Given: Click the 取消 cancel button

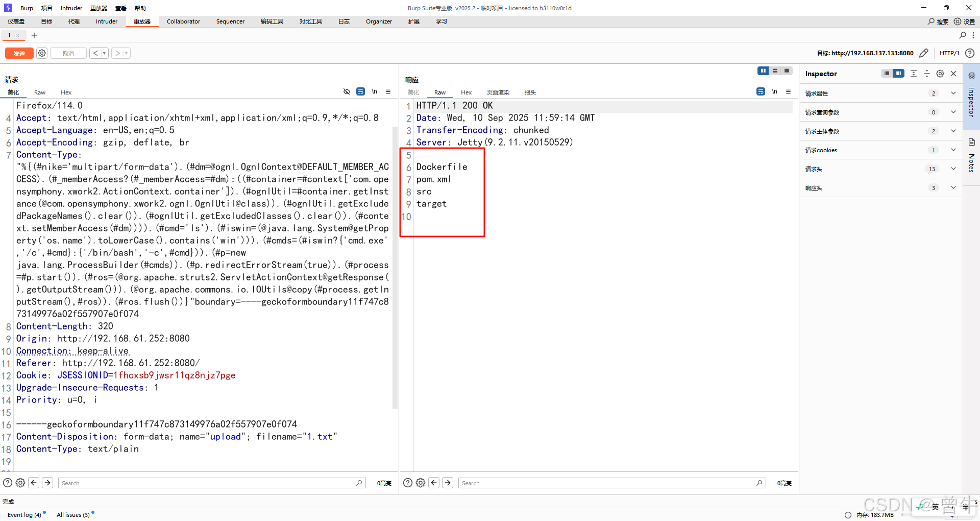Looking at the screenshot, I should click(x=68, y=53).
